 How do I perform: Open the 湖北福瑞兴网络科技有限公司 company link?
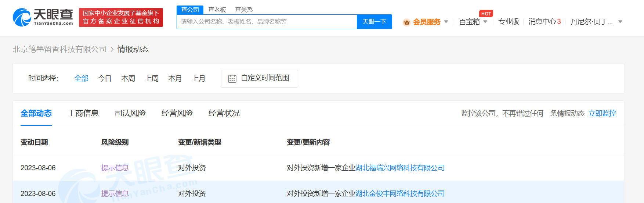click(x=400, y=168)
